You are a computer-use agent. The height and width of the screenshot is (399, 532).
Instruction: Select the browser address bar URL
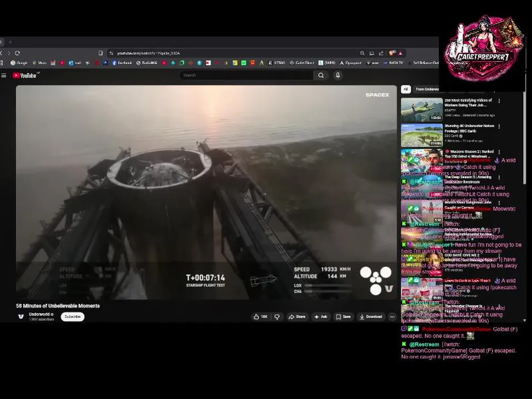[149, 53]
